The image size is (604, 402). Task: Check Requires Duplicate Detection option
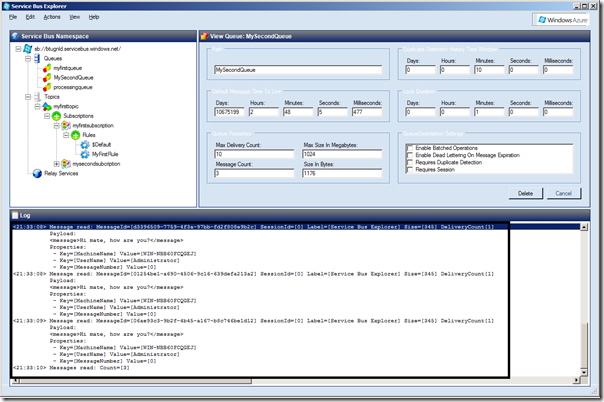pos(408,161)
